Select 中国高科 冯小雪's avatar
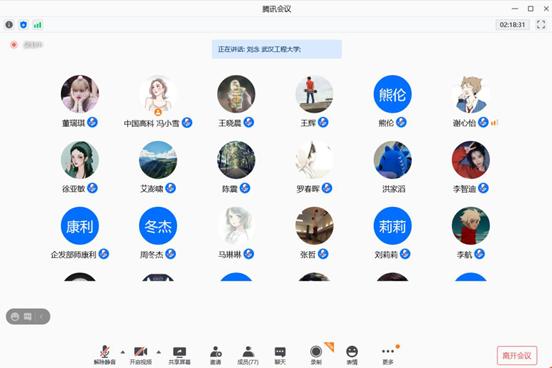The width and height of the screenshot is (552, 368). click(158, 94)
